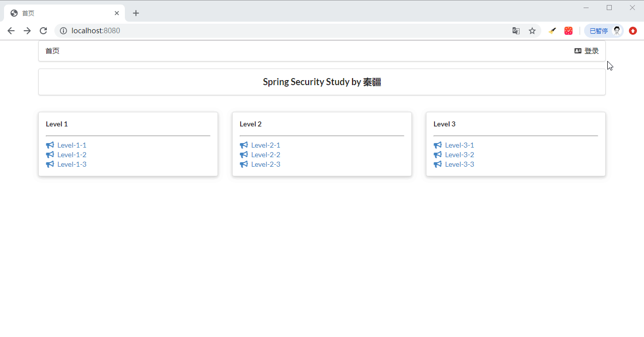The width and height of the screenshot is (644, 337).
Task: Click the red square extension icon
Action: pyautogui.click(x=568, y=31)
